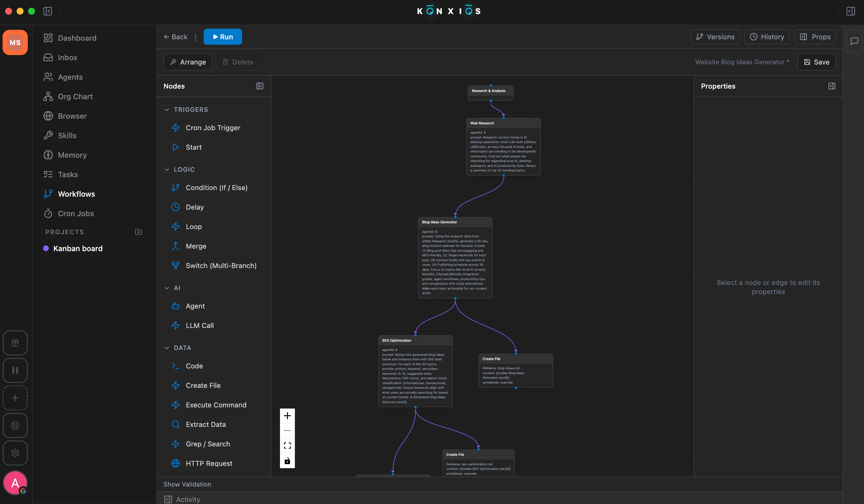Select the SEO Optimization canvas node

pos(415,371)
